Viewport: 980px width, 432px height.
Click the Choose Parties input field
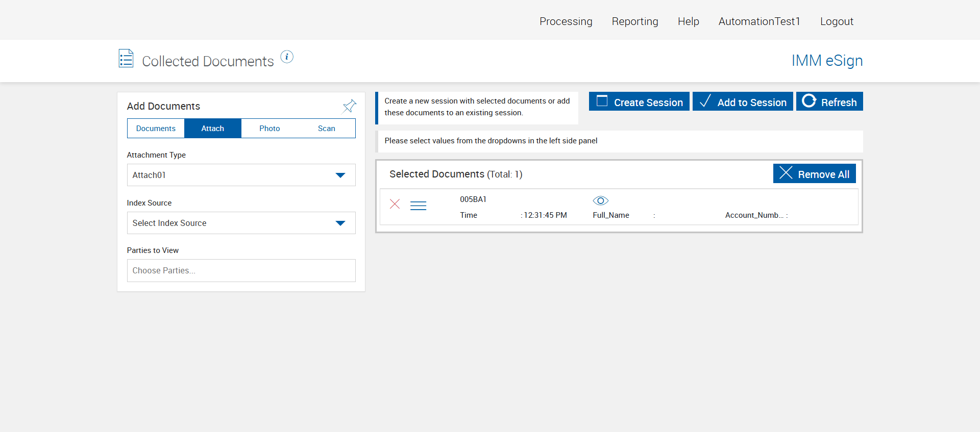[x=241, y=270]
